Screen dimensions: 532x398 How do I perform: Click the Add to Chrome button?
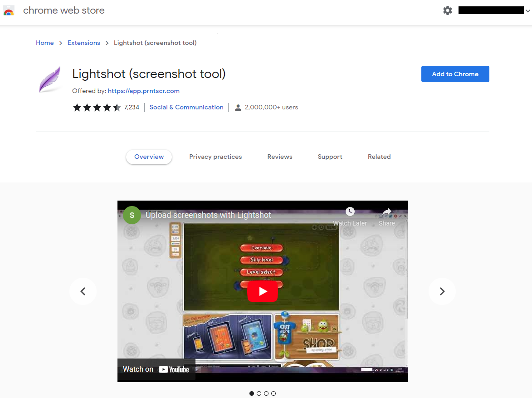tap(455, 74)
